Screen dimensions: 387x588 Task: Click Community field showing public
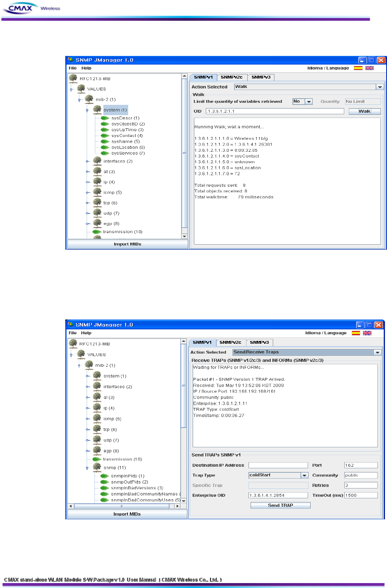(361, 475)
